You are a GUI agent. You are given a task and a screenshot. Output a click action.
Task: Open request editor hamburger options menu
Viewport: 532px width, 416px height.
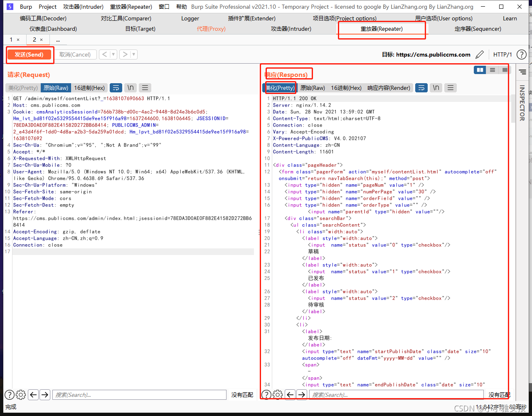coord(145,88)
